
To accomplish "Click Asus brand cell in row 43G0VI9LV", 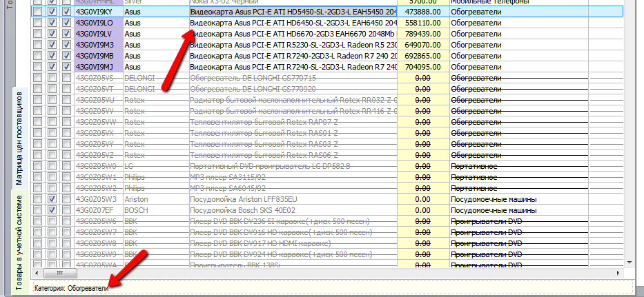I will click(156, 34).
